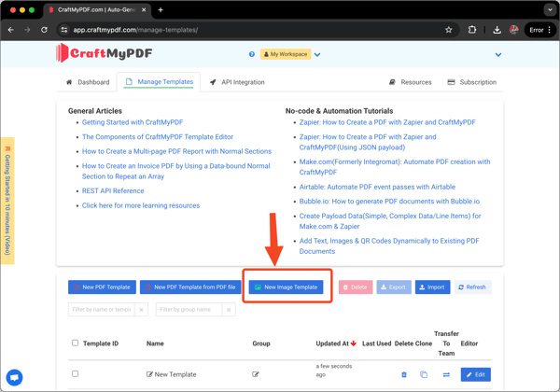Click the Name column header
The image size is (560, 392).
click(155, 343)
